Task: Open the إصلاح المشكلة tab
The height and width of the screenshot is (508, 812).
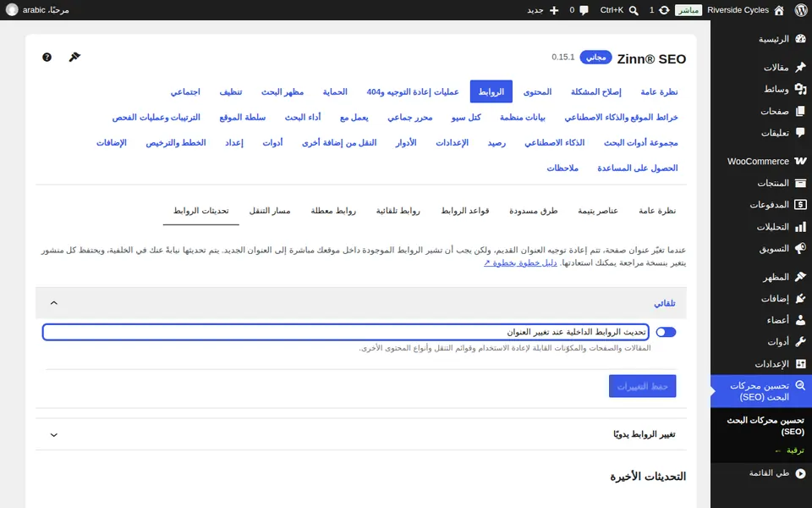Action: tap(596, 91)
